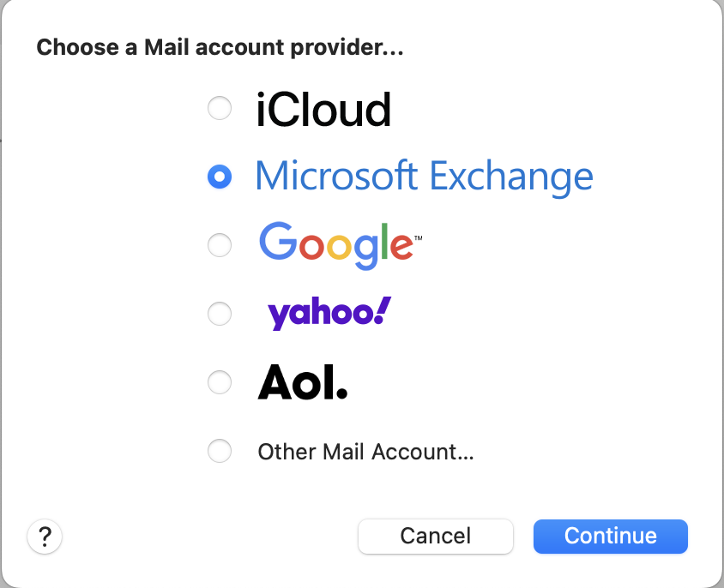The width and height of the screenshot is (724, 588).
Task: Click the Other Mail Account... label
Action: 365,452
